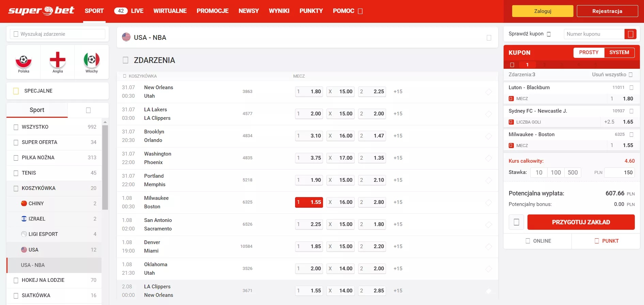Click the USA flag next to USA - NBA header
Image resolution: width=644 pixels, height=305 pixels.
pyautogui.click(x=126, y=37)
